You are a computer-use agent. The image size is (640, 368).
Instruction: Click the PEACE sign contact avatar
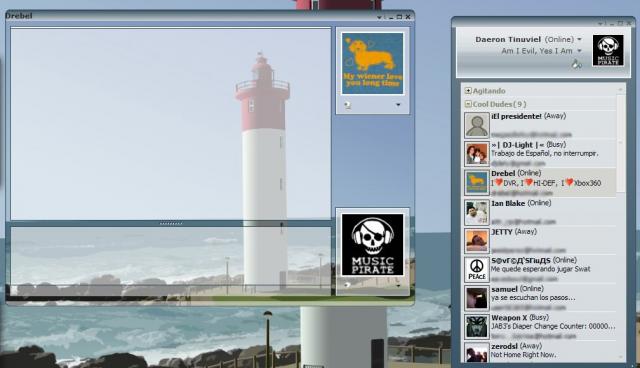click(477, 270)
